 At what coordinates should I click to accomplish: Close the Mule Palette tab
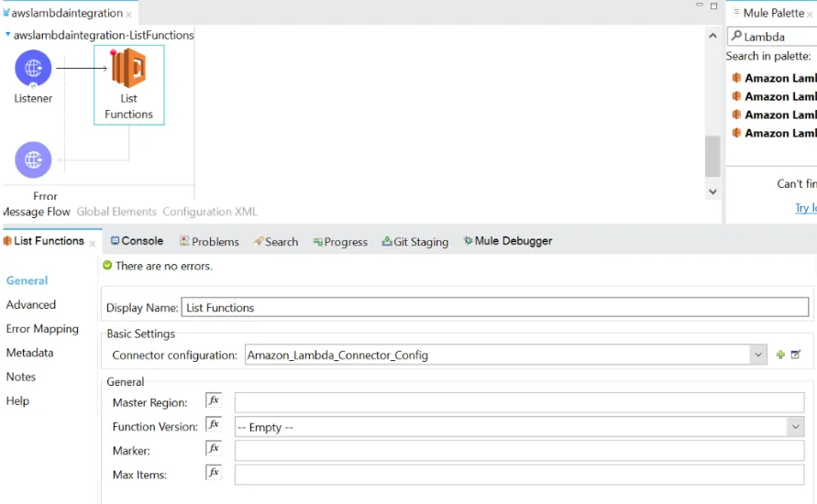tap(810, 15)
